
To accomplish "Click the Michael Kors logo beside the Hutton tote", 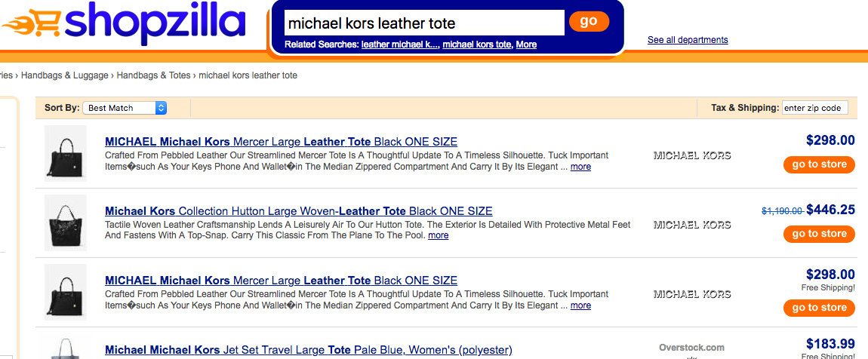I will point(691,225).
